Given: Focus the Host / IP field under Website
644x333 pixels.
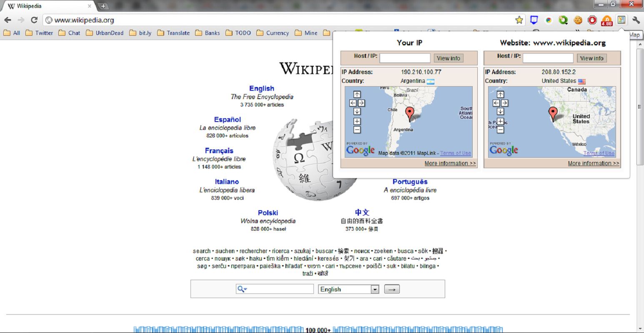Looking at the screenshot, I should point(548,58).
